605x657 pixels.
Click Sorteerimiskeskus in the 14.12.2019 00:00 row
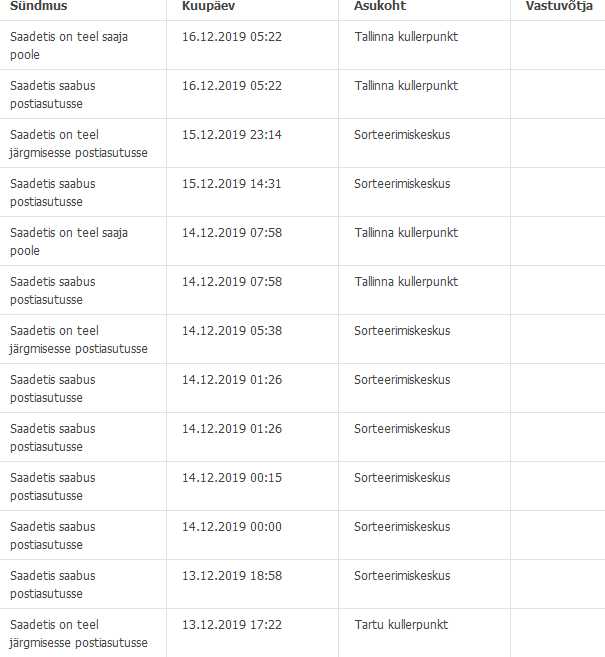[x=402, y=527]
